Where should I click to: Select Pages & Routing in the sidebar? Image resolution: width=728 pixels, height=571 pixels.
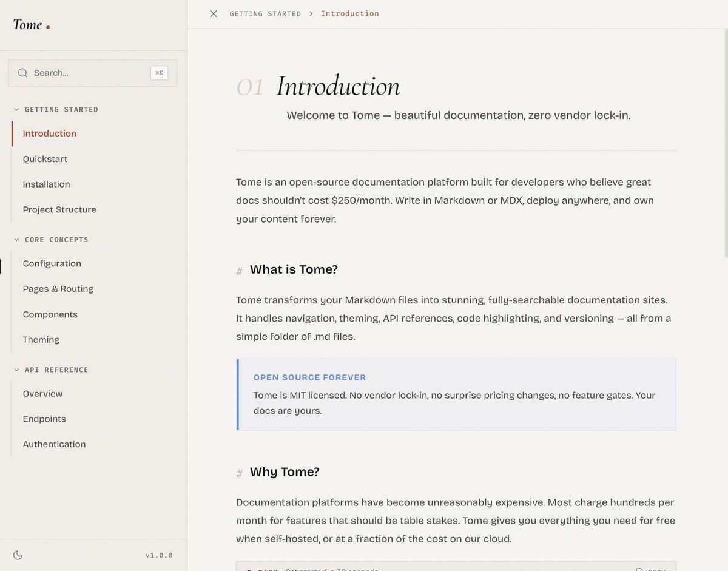tap(58, 289)
